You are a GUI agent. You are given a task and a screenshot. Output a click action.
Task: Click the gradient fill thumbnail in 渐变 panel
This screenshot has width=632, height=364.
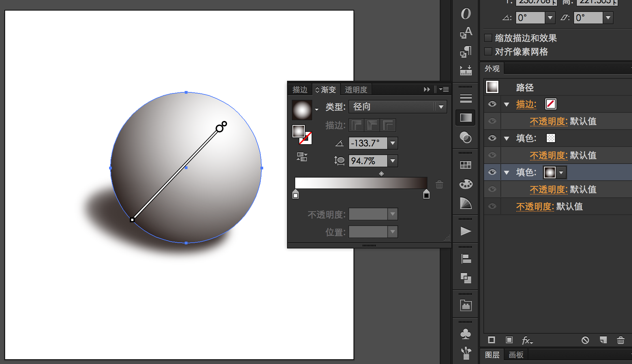coord(302,110)
